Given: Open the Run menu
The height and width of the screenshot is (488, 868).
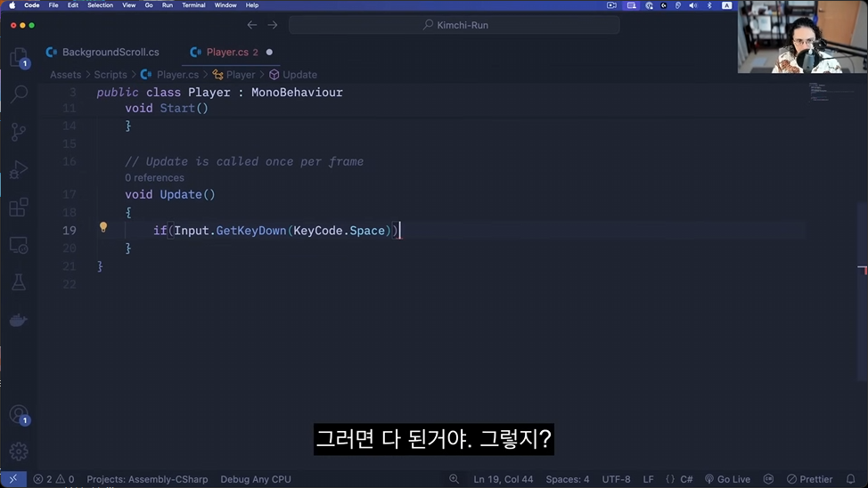Looking at the screenshot, I should point(168,5).
